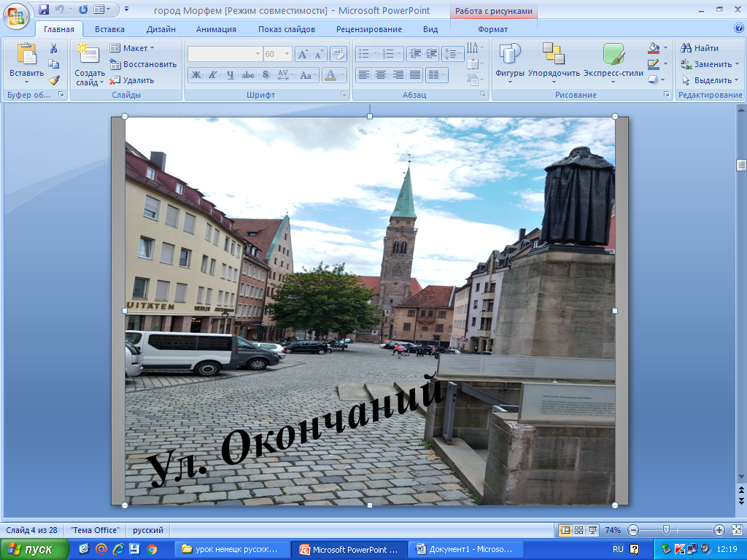
Task: Click the zoom slider handle
Action: pos(666,530)
